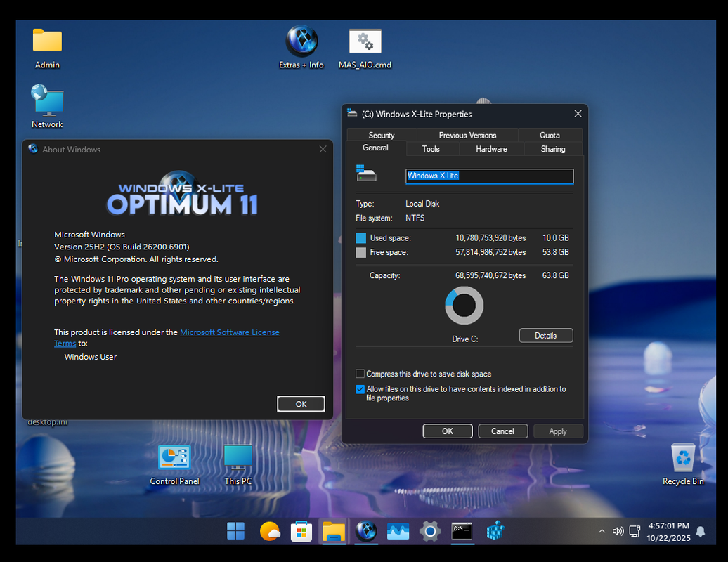The image size is (728, 562).
Task: Open the Control Panel desktop icon
Action: tap(174, 465)
